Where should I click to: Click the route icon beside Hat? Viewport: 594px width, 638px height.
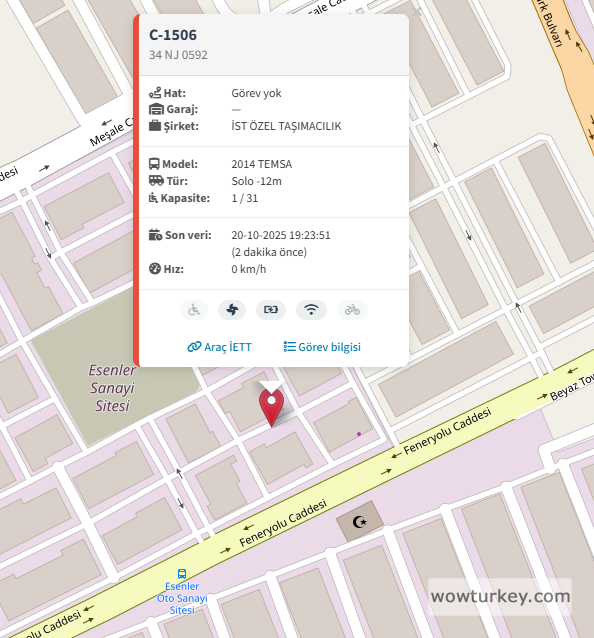(x=155, y=93)
